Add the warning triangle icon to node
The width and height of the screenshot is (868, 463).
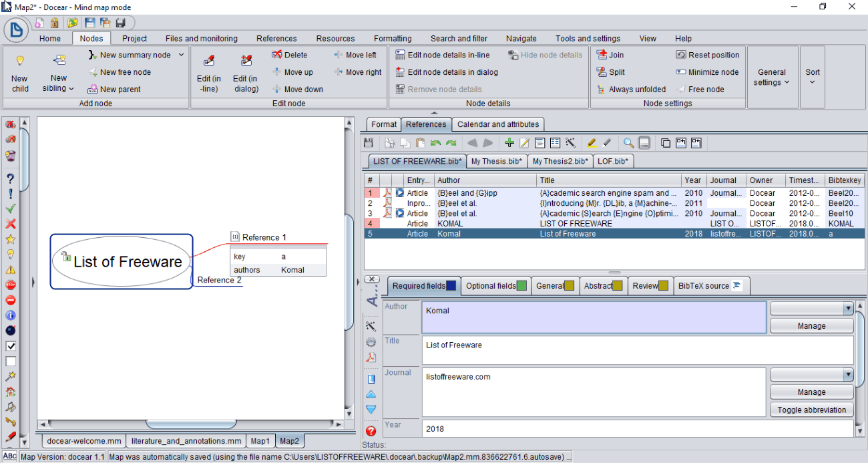[11, 270]
